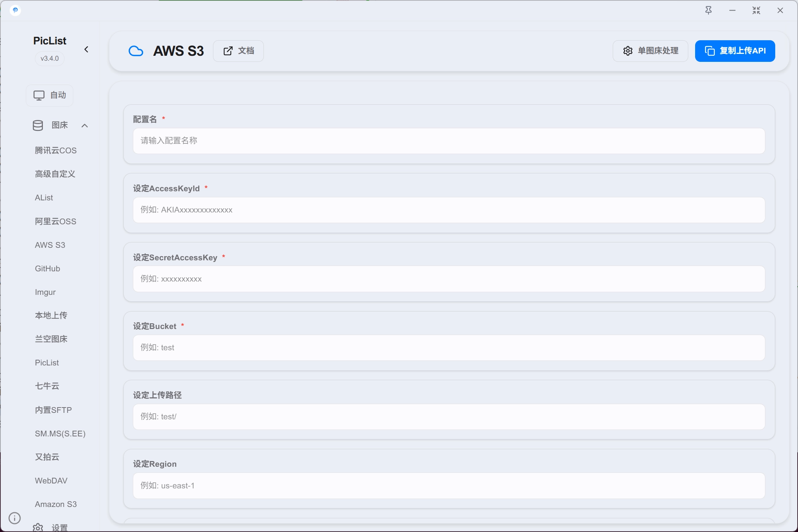Select AWS S3 in sidebar

[50, 245]
